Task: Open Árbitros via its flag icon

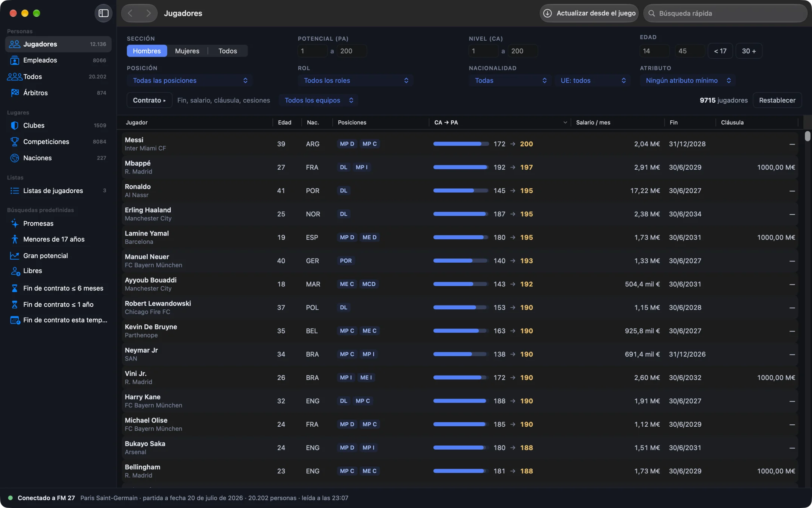Action: pos(15,93)
